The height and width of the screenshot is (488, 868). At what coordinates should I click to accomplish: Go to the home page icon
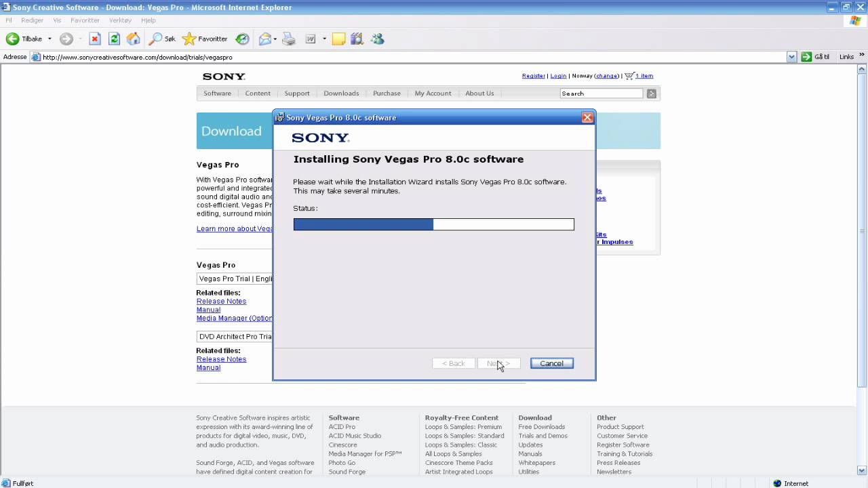[x=134, y=39]
